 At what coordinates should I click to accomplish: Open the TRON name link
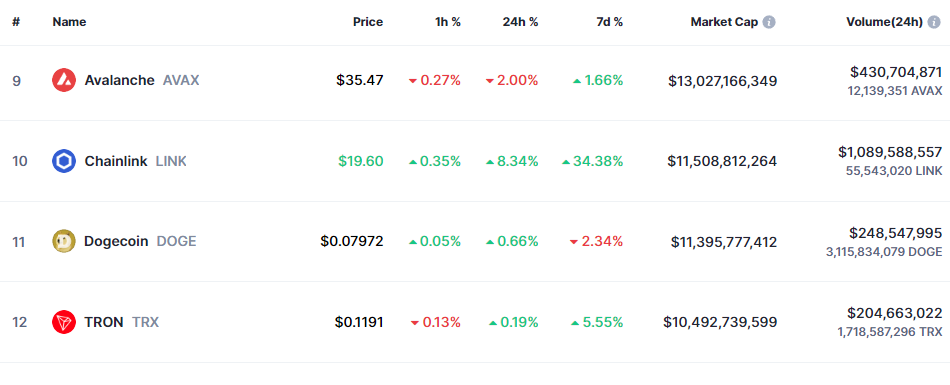pos(104,322)
